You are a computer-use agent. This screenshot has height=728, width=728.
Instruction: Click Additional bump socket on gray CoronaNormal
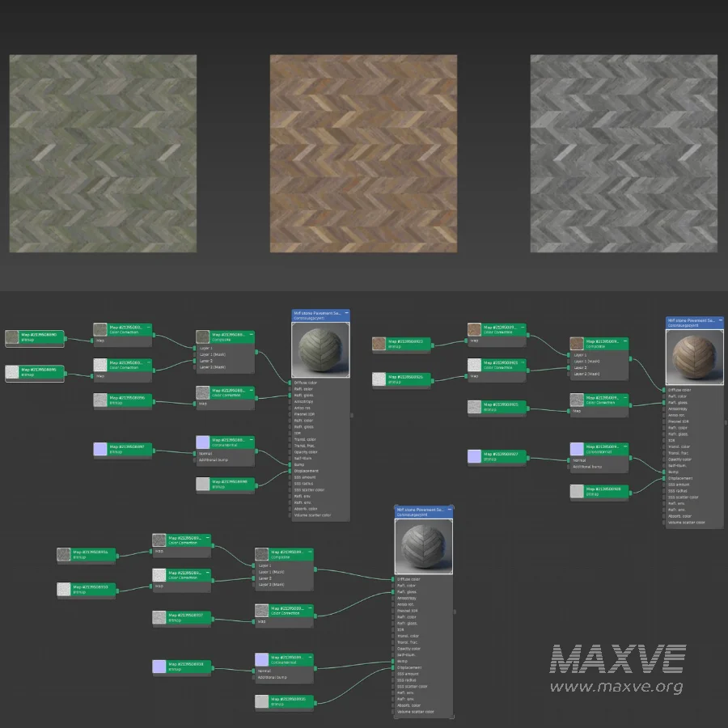253,677
